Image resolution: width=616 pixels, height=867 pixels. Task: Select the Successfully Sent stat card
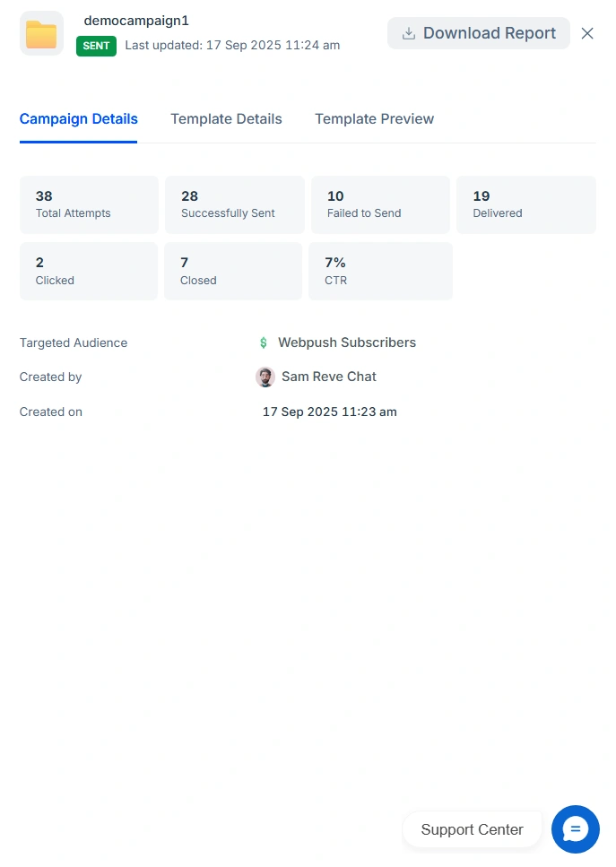click(x=234, y=204)
